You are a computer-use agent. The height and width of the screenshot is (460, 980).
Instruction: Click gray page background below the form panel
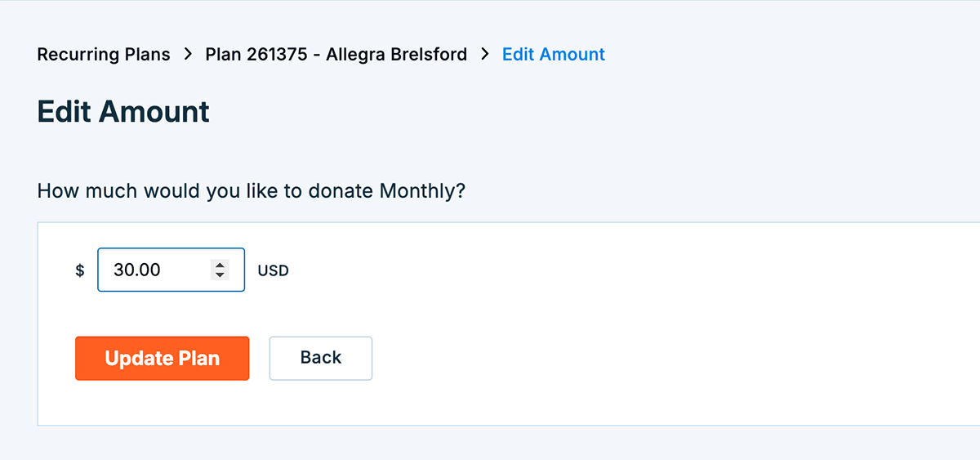(x=490, y=444)
